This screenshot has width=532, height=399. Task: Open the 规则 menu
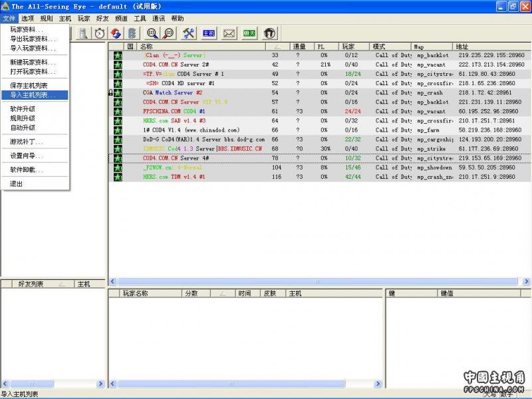coord(47,19)
